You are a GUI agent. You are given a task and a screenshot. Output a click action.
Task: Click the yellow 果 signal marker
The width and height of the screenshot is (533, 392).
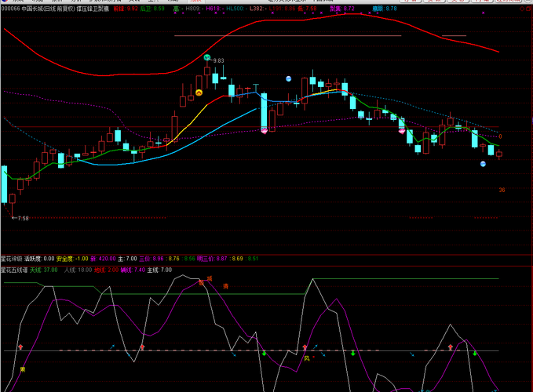23,369
